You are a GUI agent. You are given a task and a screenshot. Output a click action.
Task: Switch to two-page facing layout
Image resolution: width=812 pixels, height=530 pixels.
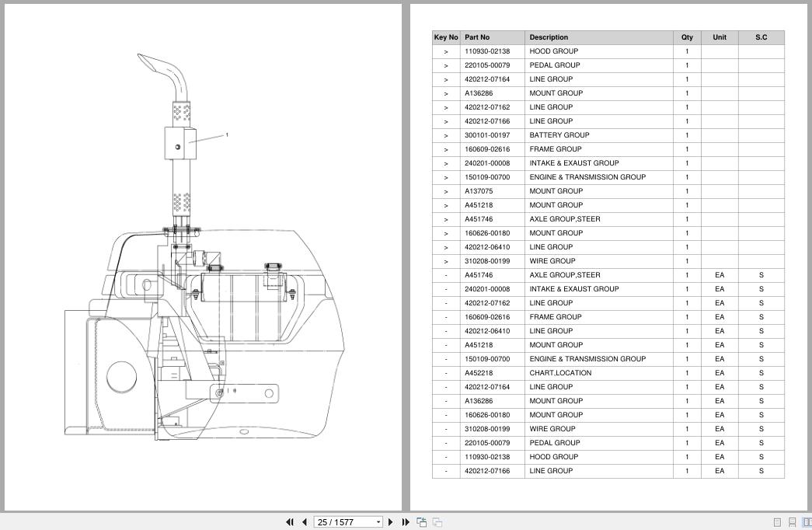point(807,522)
